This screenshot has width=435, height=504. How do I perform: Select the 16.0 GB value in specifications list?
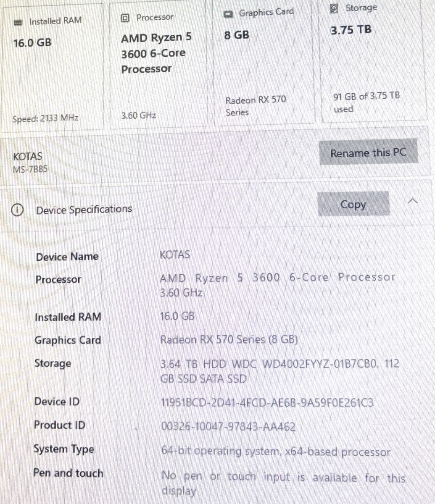pyautogui.click(x=177, y=316)
